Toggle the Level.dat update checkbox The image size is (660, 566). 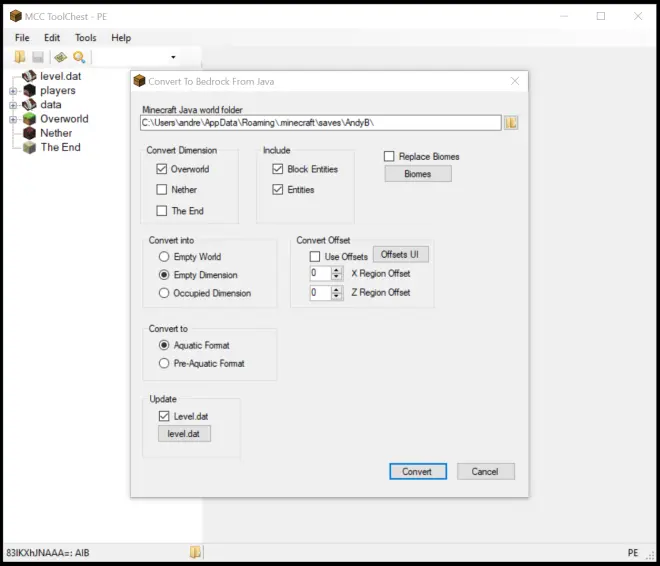(164, 417)
